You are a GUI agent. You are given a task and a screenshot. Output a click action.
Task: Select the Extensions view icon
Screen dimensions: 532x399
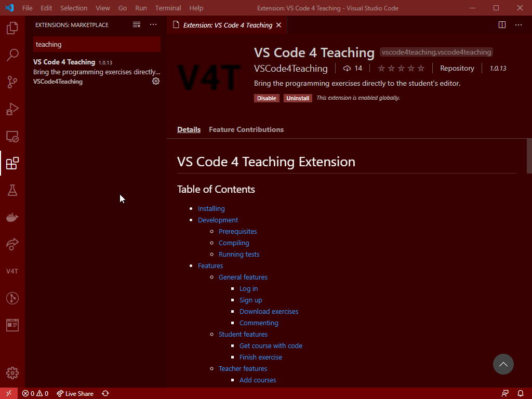point(12,163)
